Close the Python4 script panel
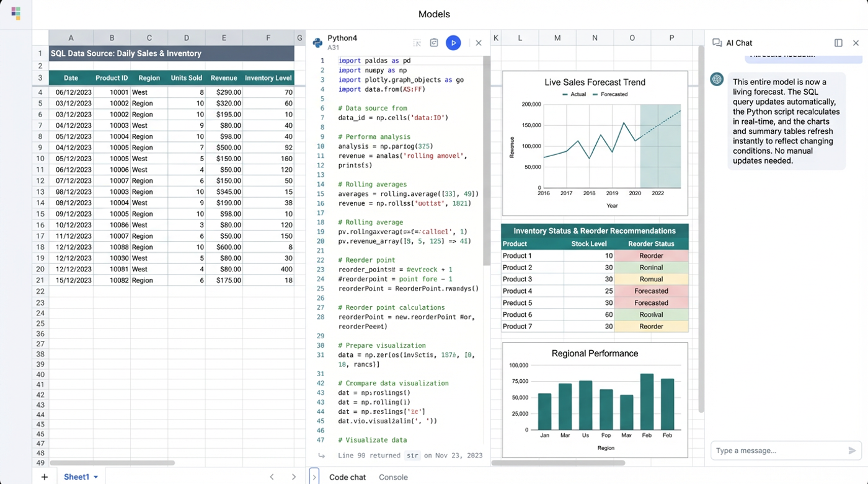This screenshot has width=868, height=484. click(479, 43)
